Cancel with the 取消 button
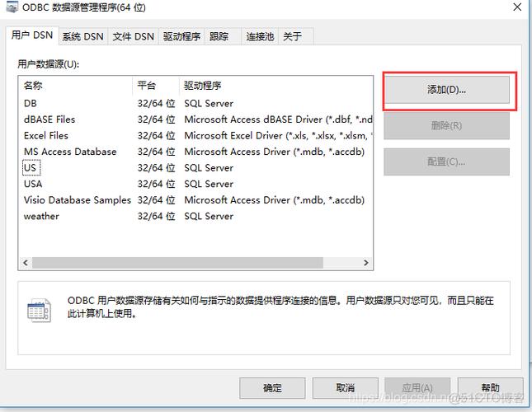532x412 pixels. 345,388
